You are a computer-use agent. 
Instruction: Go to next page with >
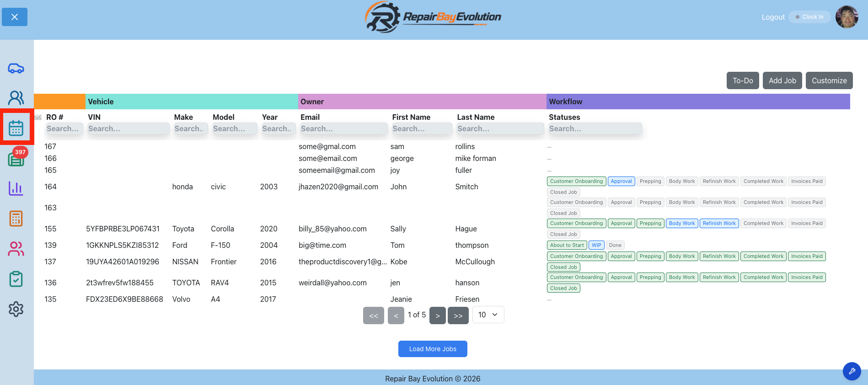click(438, 315)
